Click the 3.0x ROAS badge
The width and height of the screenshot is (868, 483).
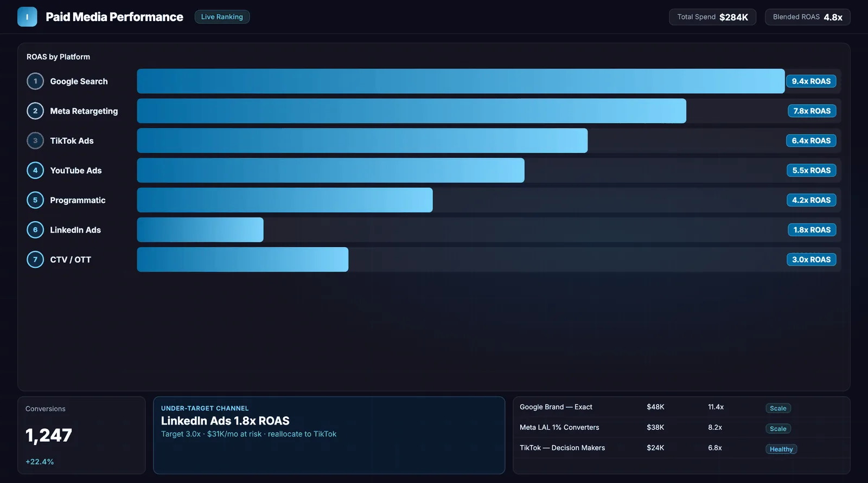pyautogui.click(x=811, y=260)
